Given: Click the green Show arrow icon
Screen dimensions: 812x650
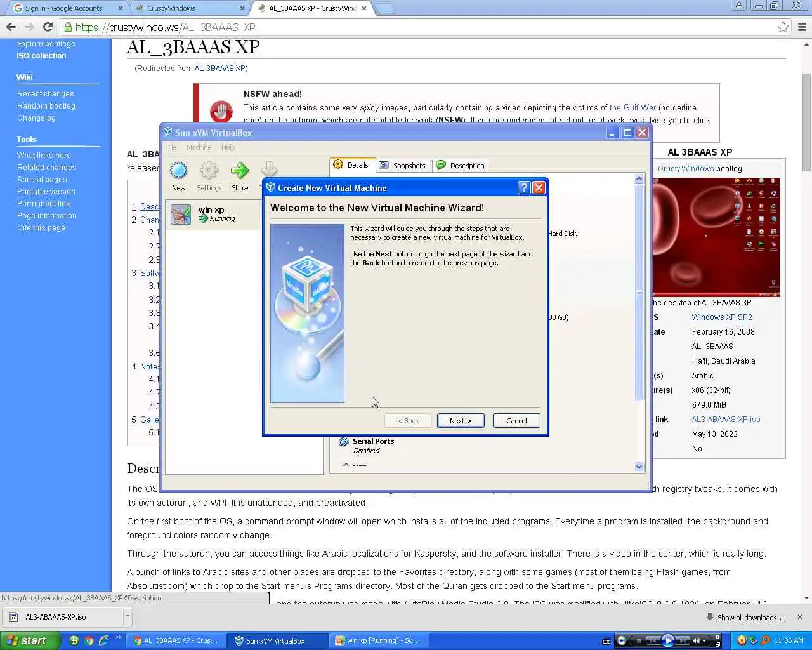Looking at the screenshot, I should [240, 171].
